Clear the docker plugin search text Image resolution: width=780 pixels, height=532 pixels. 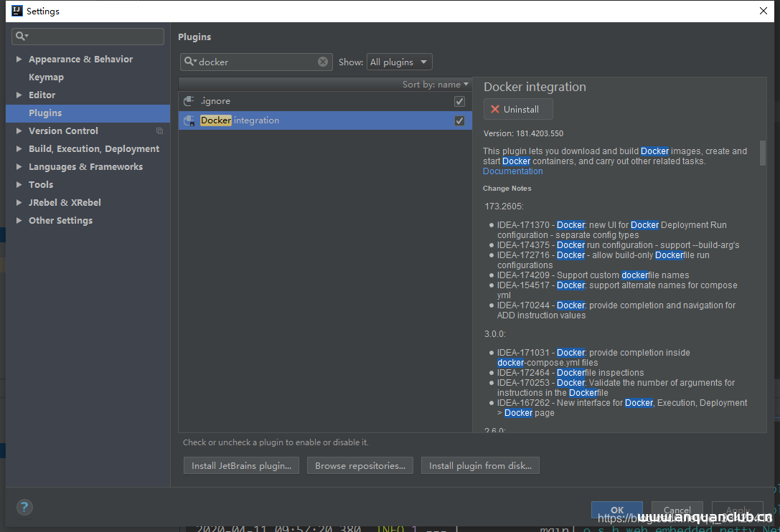click(x=323, y=62)
